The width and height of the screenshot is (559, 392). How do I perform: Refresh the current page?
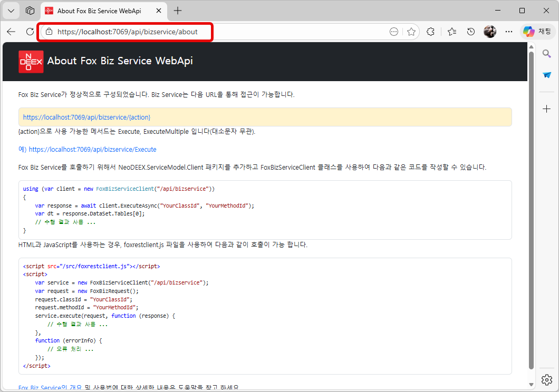30,32
